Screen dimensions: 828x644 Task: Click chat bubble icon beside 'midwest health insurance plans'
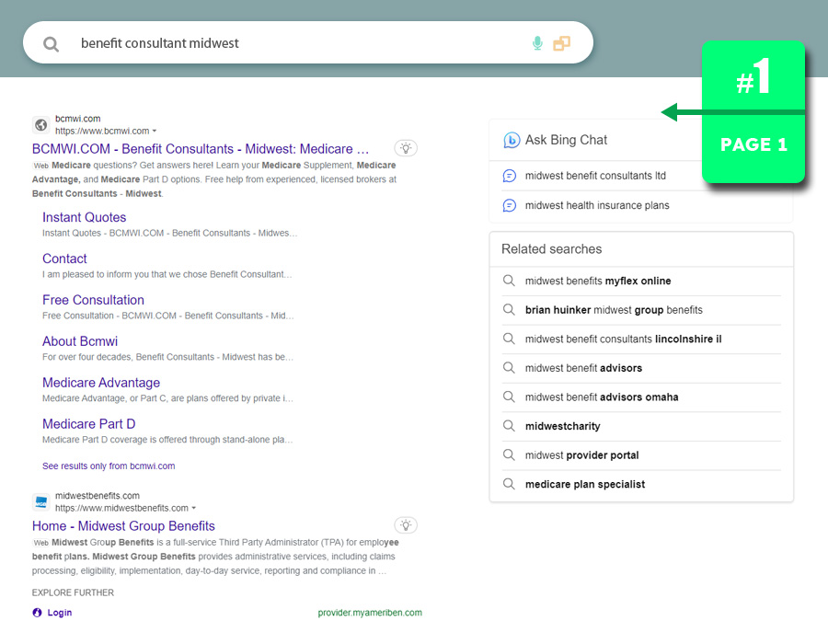(509, 205)
